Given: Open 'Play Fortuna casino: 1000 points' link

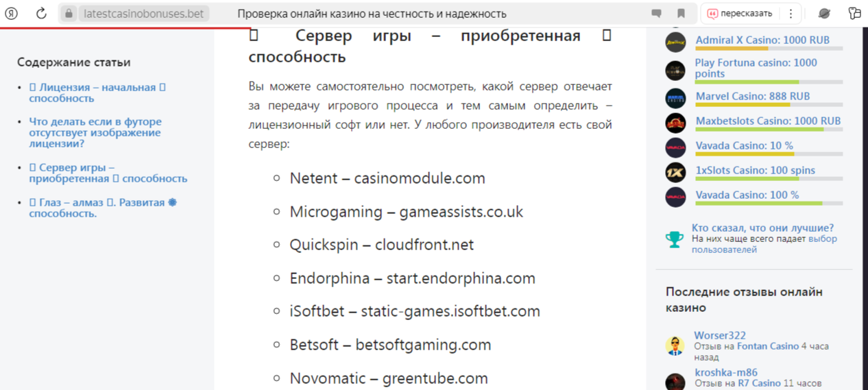Looking at the screenshot, I should click(x=756, y=68).
